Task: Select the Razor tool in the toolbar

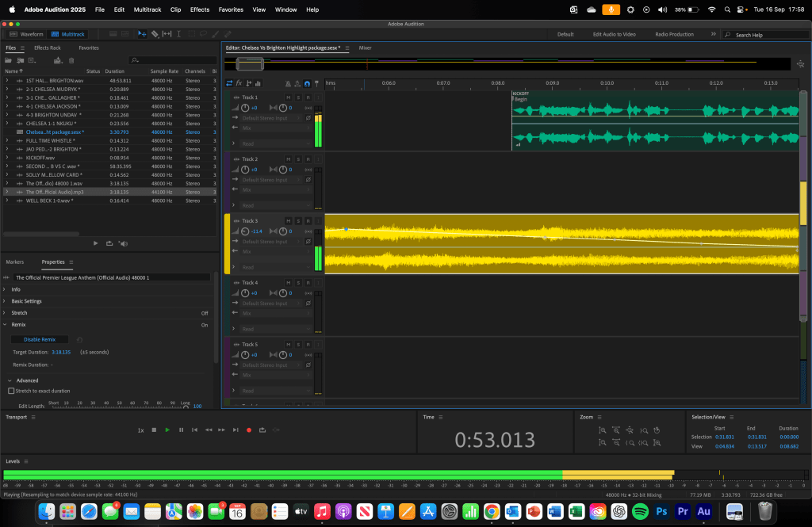Action: [x=155, y=34]
